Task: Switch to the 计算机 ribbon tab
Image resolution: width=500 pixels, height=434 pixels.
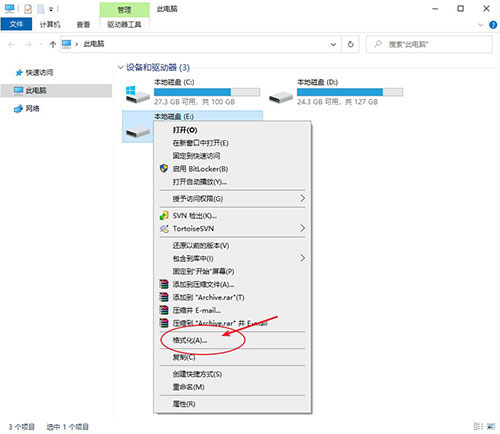Action: pos(50,24)
